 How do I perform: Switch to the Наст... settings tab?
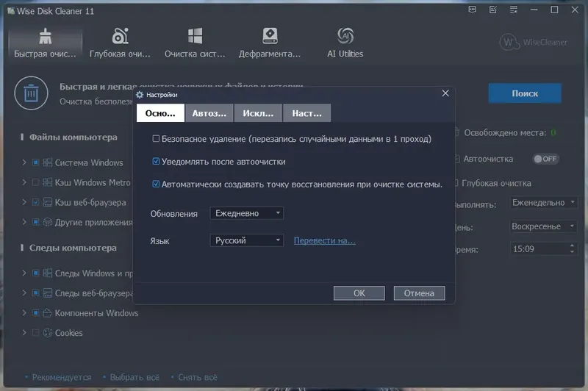click(306, 113)
